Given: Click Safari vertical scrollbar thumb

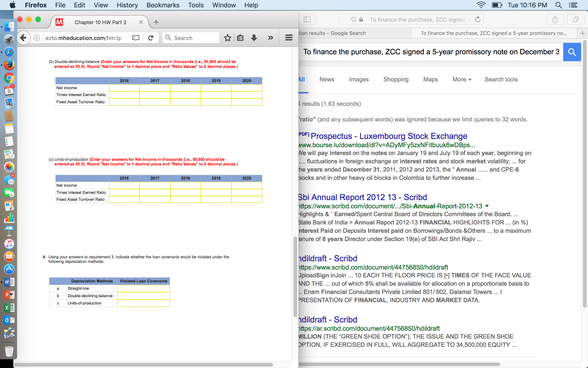Looking at the screenshot, I should tap(585, 174).
